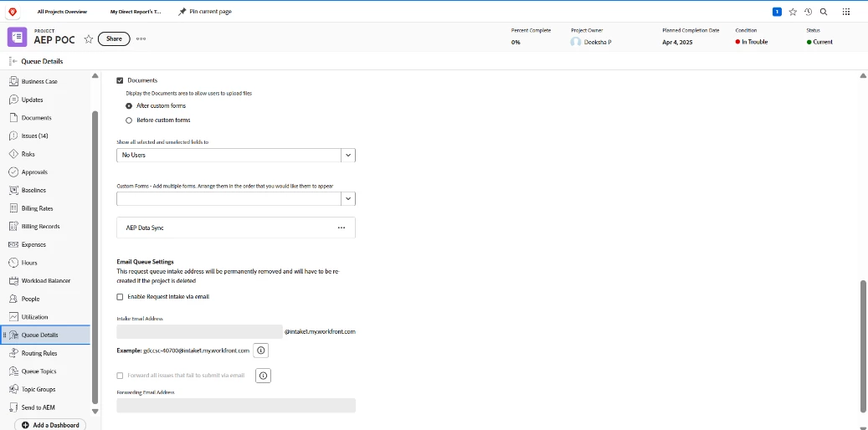Screen dimensions: 868x430
Task: Click the 0% Percent Complete value
Action: point(516,42)
